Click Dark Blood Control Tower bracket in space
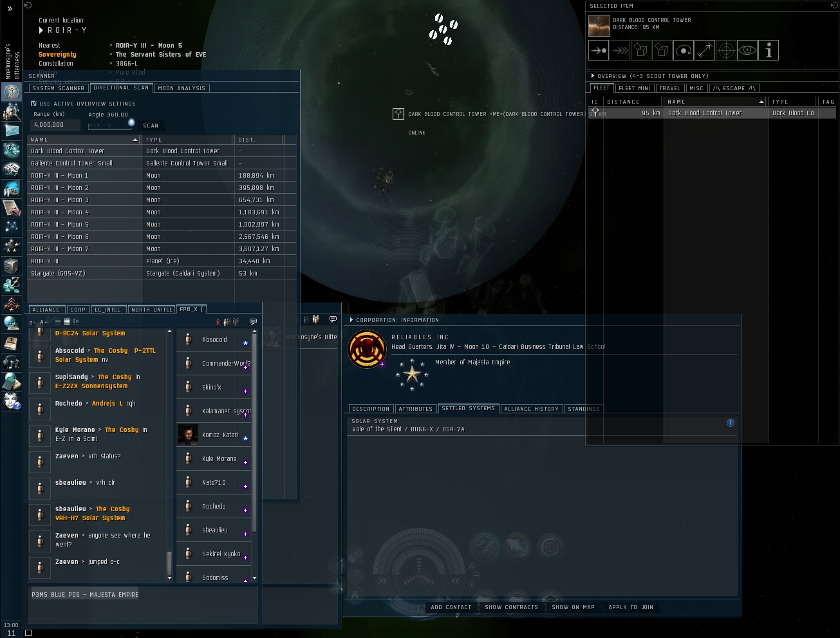Screen dimensions: 840x638 point(398,114)
